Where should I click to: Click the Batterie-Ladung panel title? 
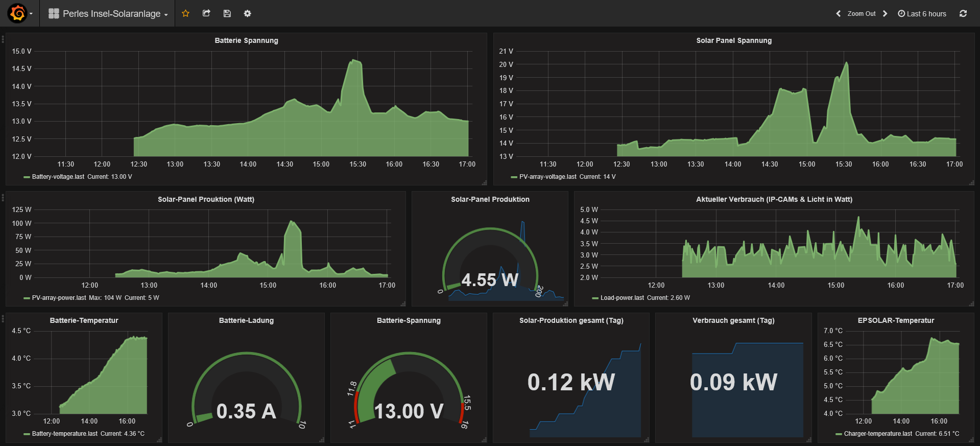[246, 320]
